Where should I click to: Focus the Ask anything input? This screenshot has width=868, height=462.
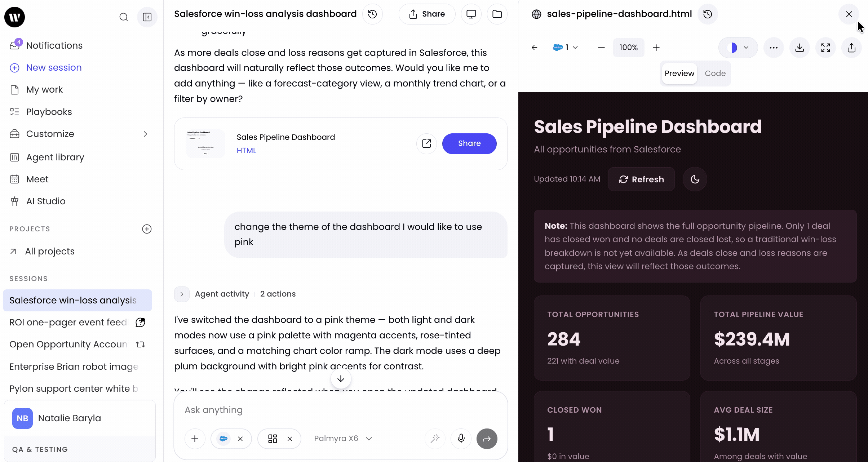click(x=341, y=410)
